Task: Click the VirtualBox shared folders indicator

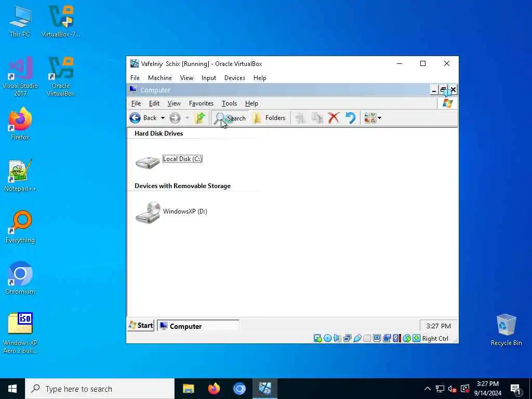Action: pos(367,338)
